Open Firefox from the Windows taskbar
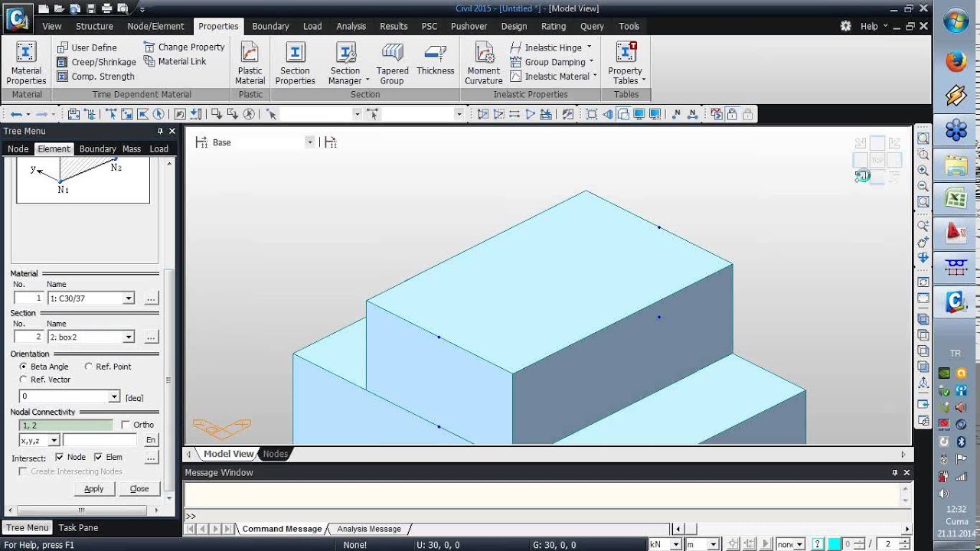Image resolution: width=980 pixels, height=551 pixels. (955, 61)
